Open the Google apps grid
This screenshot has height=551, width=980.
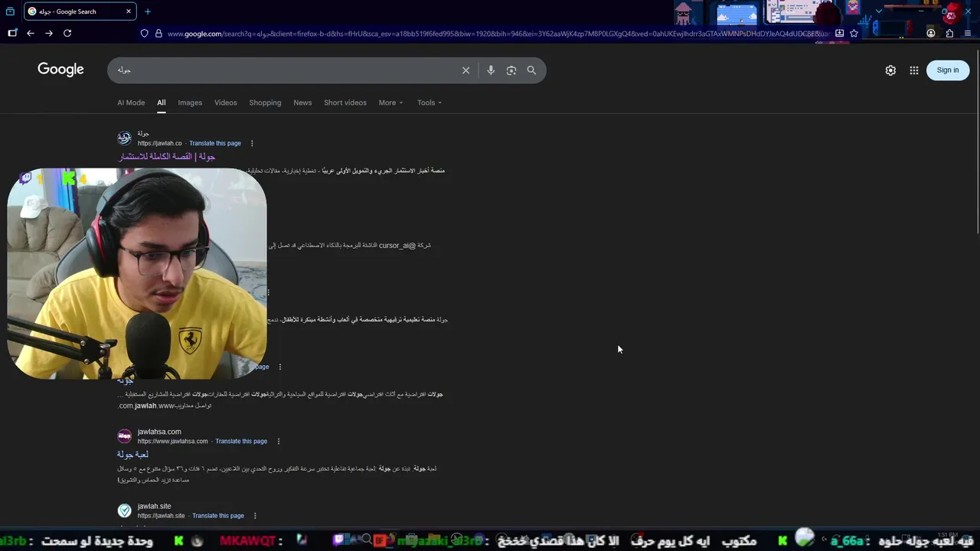(914, 70)
